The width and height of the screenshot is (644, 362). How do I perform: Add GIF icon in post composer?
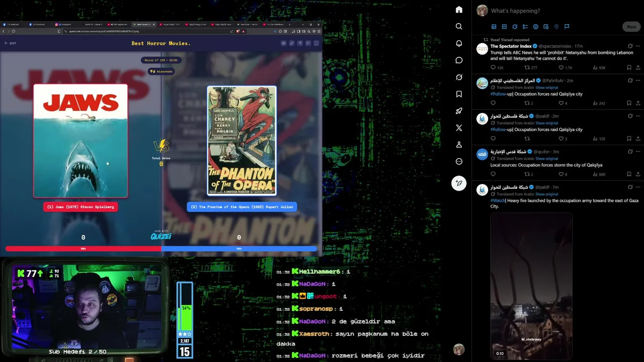(x=504, y=27)
